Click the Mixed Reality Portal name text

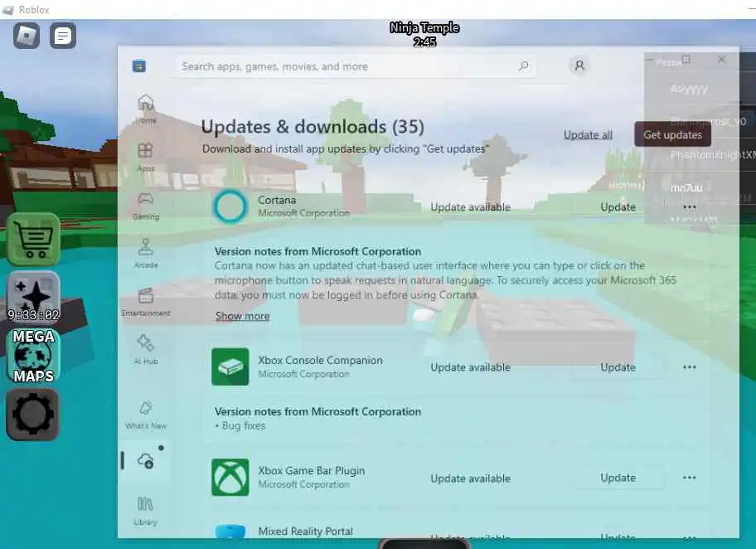point(305,531)
